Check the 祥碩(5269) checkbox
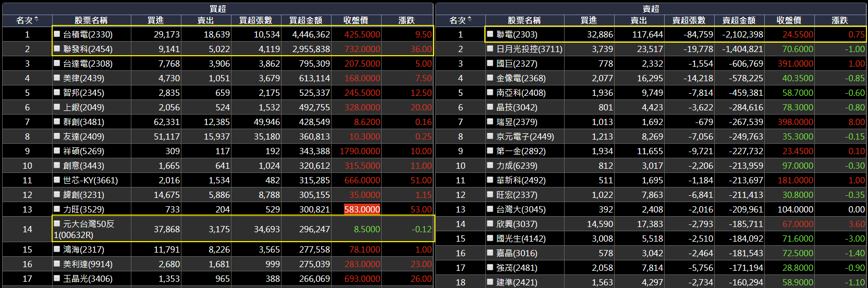This screenshot has width=868, height=288. click(x=57, y=151)
